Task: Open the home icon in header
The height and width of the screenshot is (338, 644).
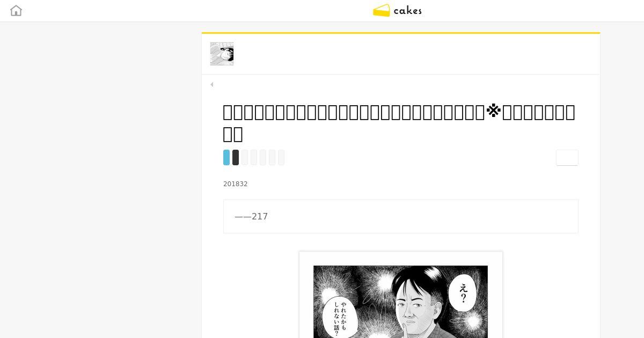Action: [16, 11]
